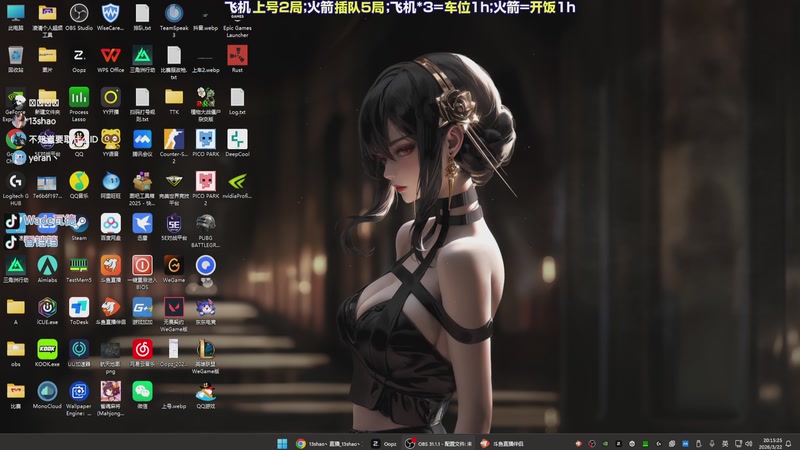Select the TTK folder on desktop
The height and width of the screenshot is (450, 800).
pyautogui.click(x=174, y=97)
